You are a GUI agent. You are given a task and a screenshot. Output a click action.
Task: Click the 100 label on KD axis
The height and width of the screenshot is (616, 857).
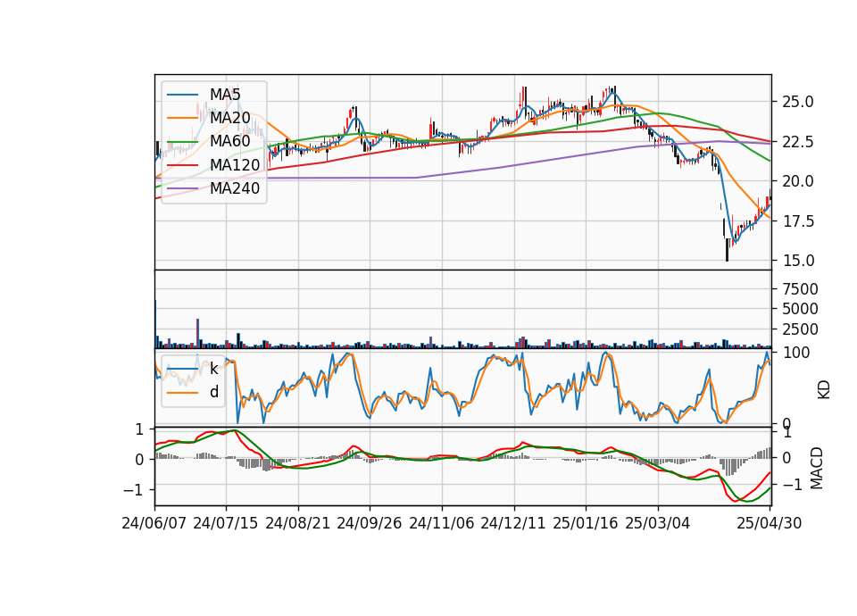pos(796,354)
